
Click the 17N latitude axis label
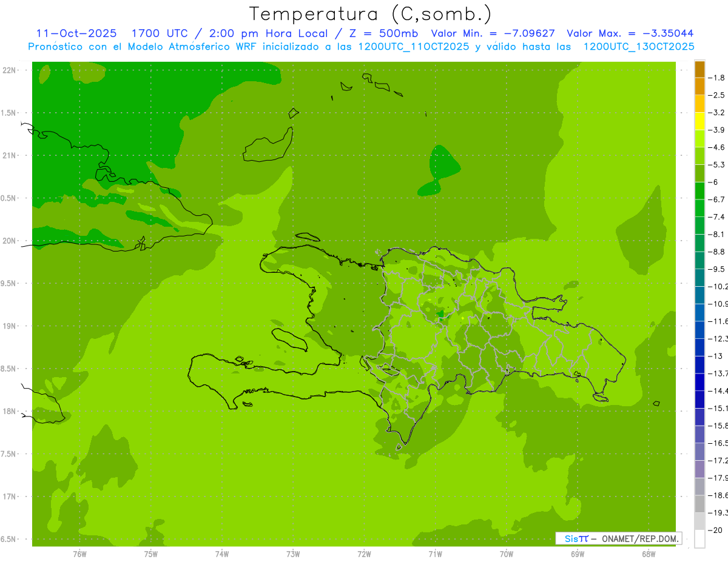click(10, 497)
